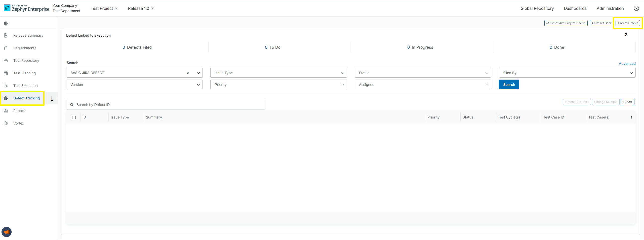Open Reports from the sidebar icon

(6, 111)
